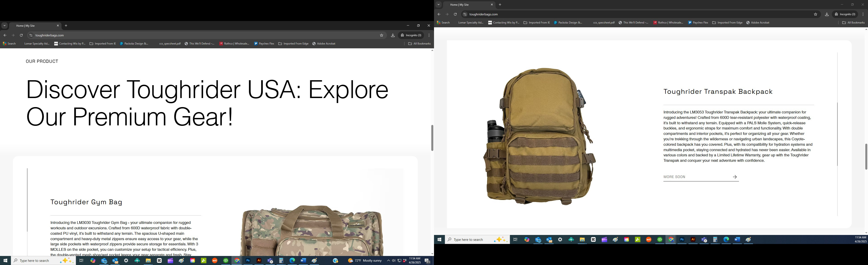The width and height of the screenshot is (868, 265).
Task: Select Home | My Site tab, right window
Action: [469, 5]
